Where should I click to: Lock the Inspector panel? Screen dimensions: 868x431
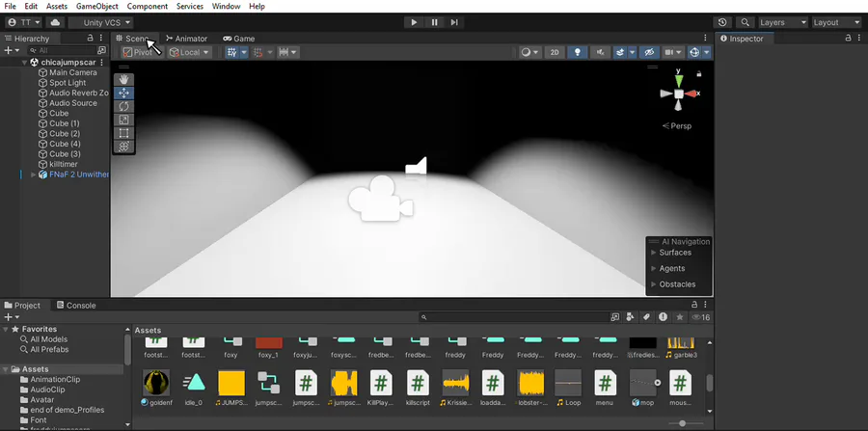848,39
